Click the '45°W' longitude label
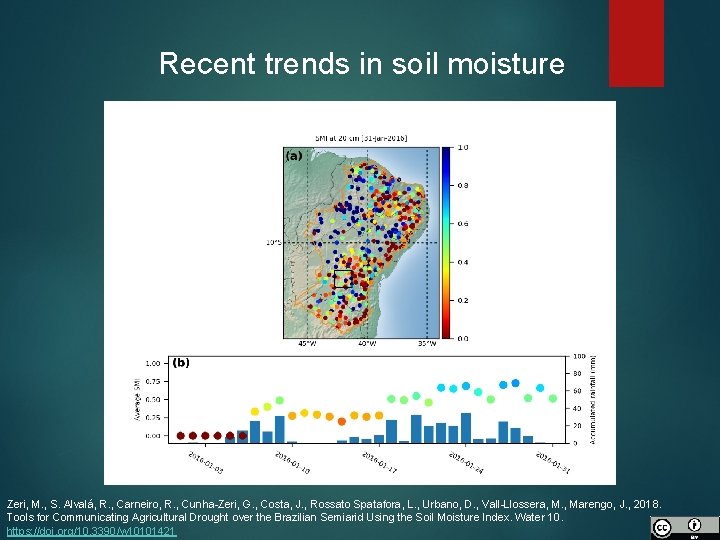 tap(307, 343)
